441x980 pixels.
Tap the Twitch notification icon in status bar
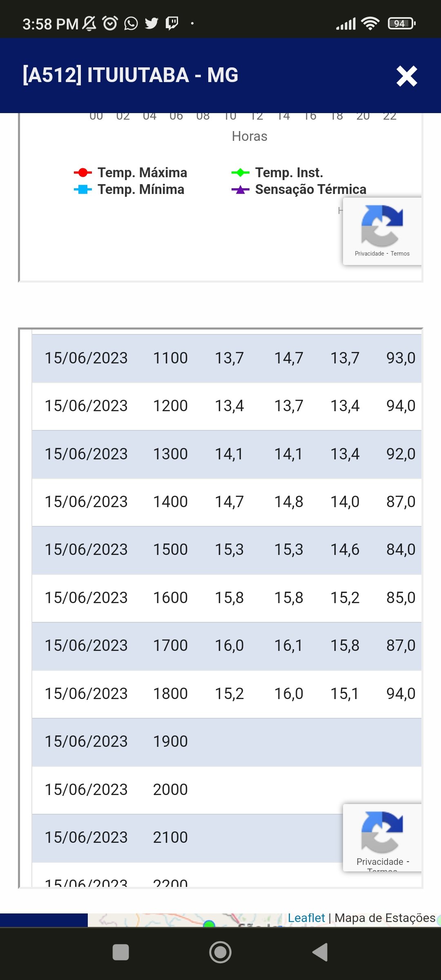coord(172,23)
